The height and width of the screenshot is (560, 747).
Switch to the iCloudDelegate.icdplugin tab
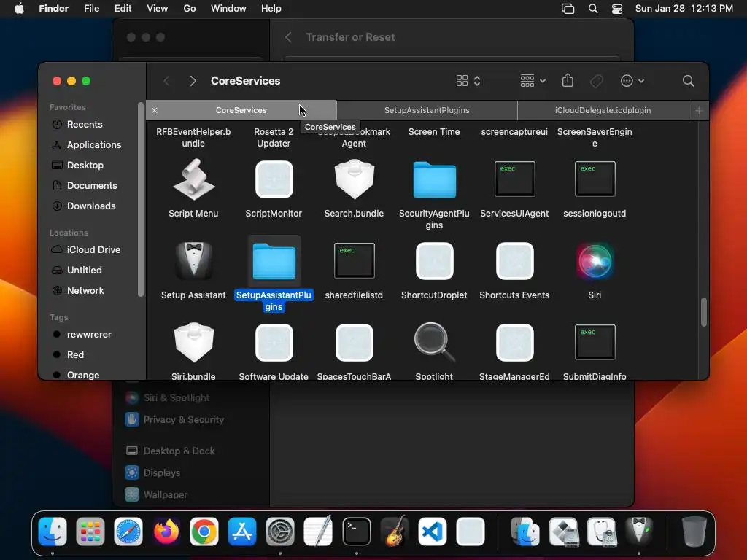tap(603, 110)
